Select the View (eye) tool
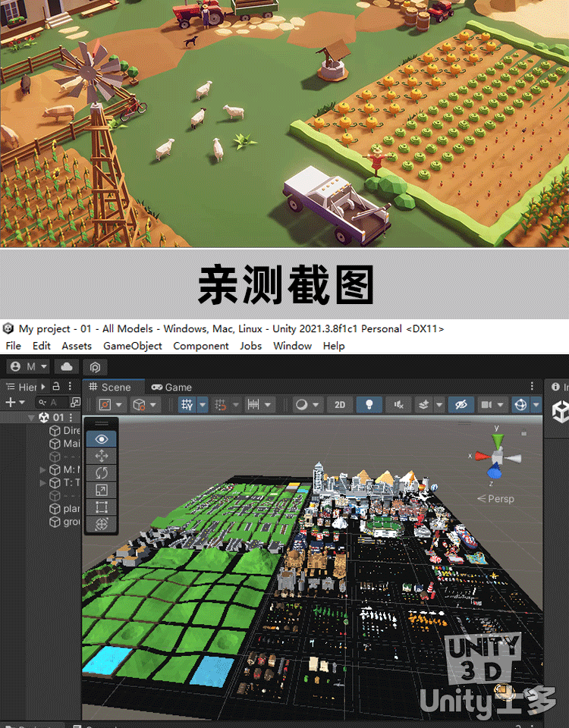569x728 pixels. pyautogui.click(x=101, y=439)
